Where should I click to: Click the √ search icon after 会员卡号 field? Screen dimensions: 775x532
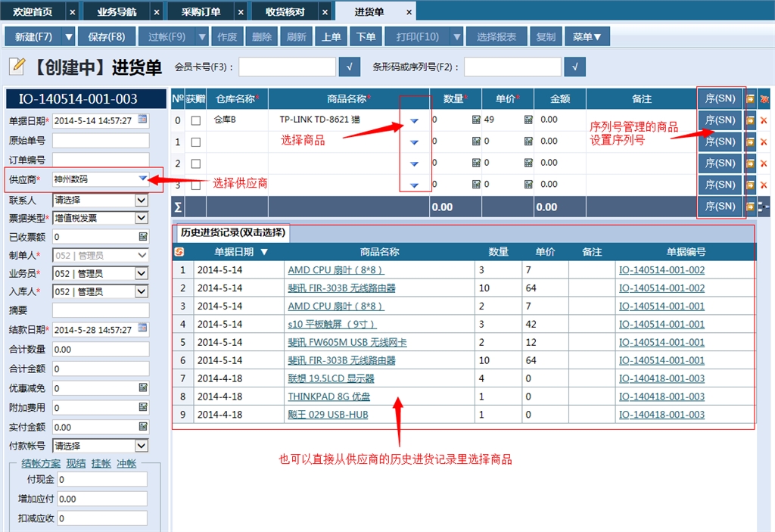[349, 67]
